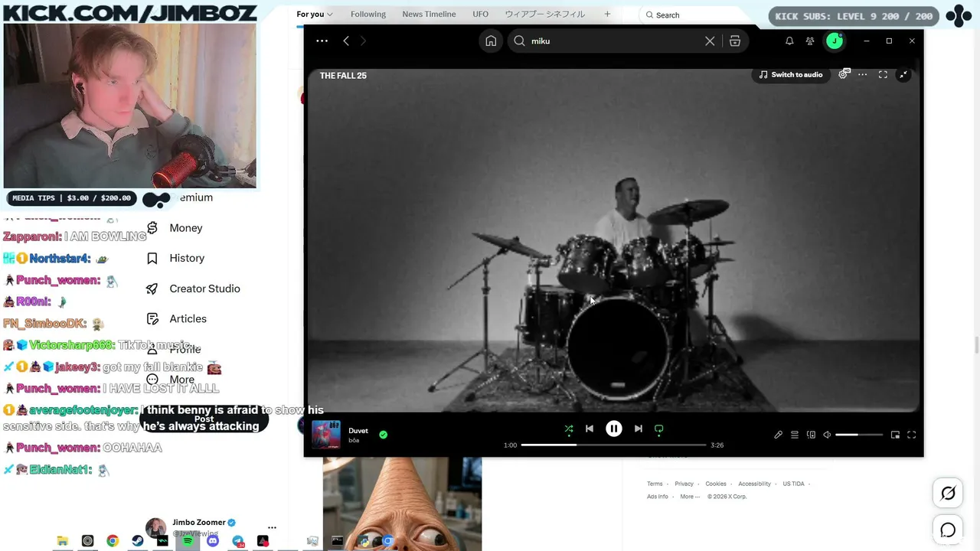Open Discord from taskbar
The width and height of the screenshot is (980, 551).
tap(213, 541)
